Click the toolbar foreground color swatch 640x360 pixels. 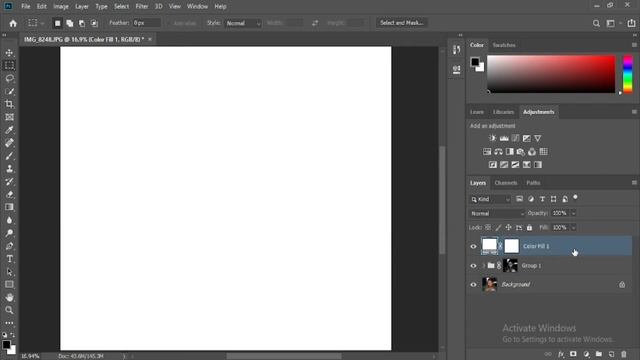(7, 345)
